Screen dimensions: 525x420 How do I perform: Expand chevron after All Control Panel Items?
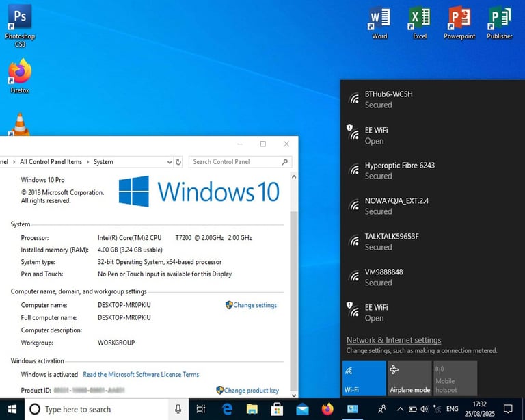click(x=87, y=162)
